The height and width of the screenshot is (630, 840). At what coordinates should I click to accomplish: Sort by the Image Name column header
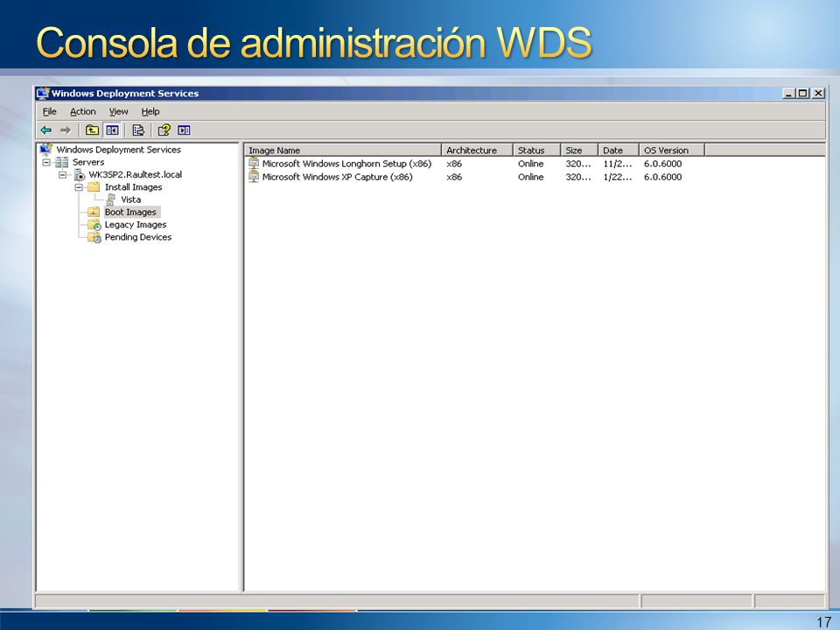pyautogui.click(x=342, y=150)
